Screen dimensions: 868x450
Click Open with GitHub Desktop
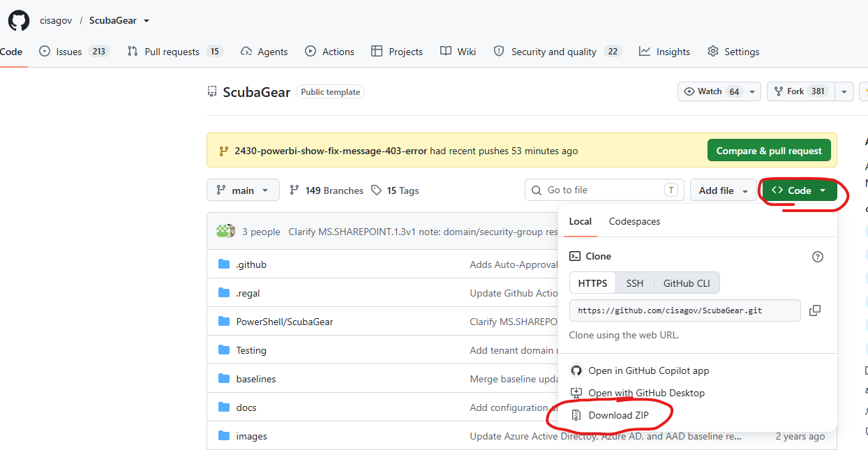coord(638,393)
